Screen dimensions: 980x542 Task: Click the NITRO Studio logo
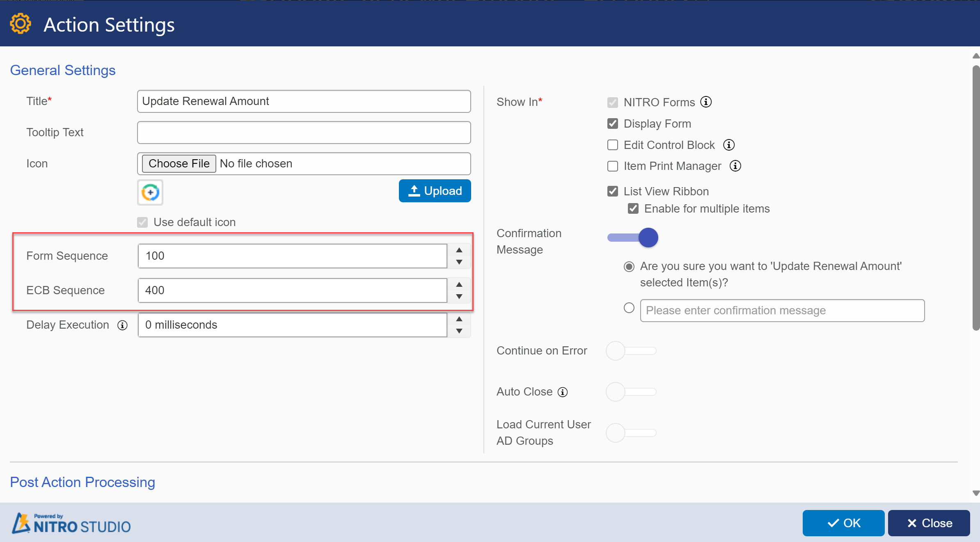pos(71,523)
